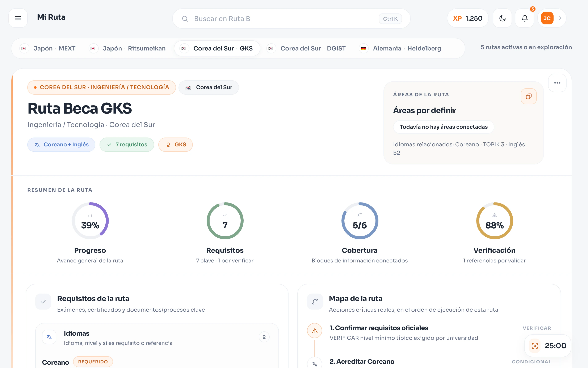Open notifications bell
Image resolution: width=588 pixels, height=368 pixels.
coord(525,18)
